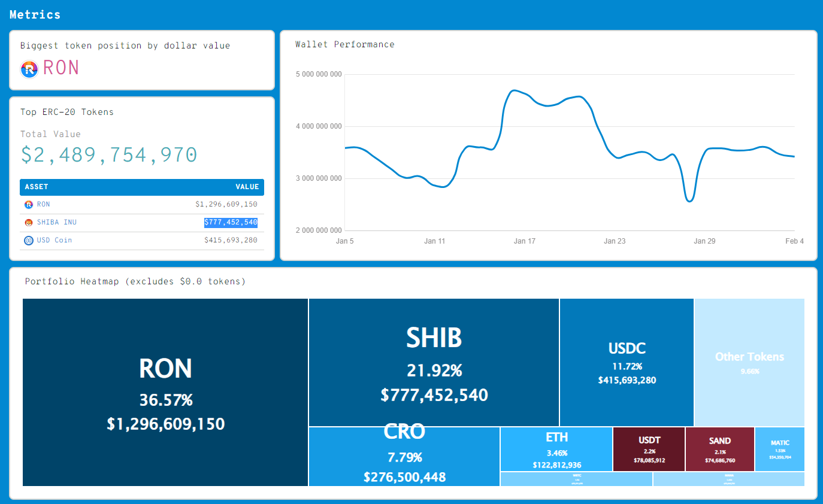The height and width of the screenshot is (504, 823).
Task: Click the small MANA heatmap tile
Action: pyautogui.click(x=729, y=479)
